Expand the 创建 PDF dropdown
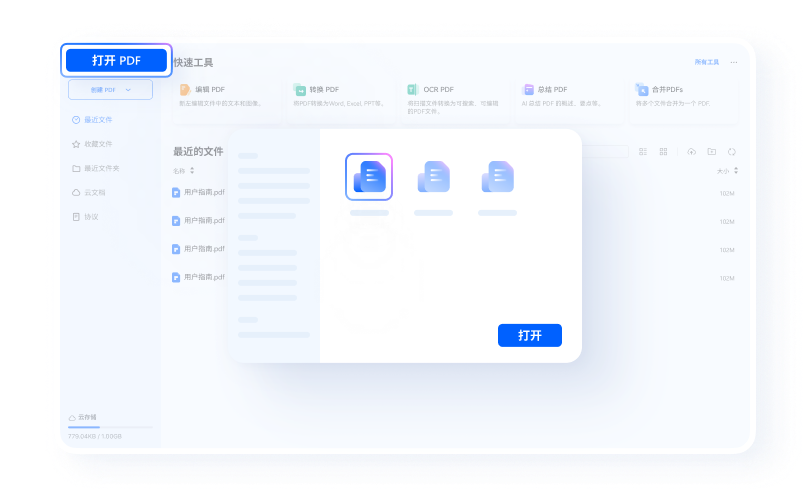 (x=111, y=90)
